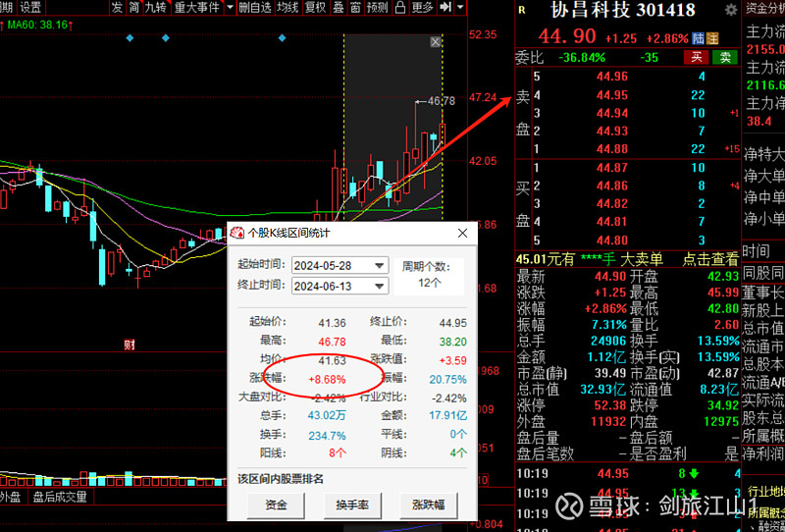Show 重大事件 major events
Screen dimensions: 785x532
197,7
